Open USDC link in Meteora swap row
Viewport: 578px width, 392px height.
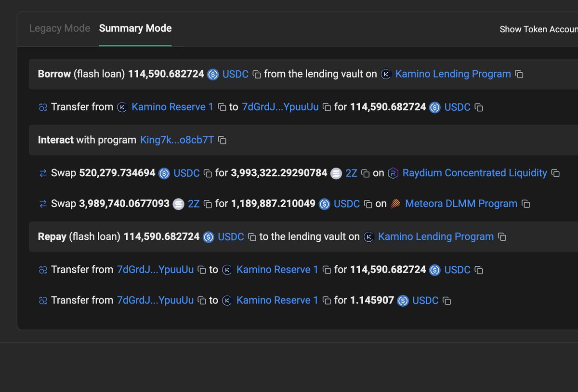point(347,204)
